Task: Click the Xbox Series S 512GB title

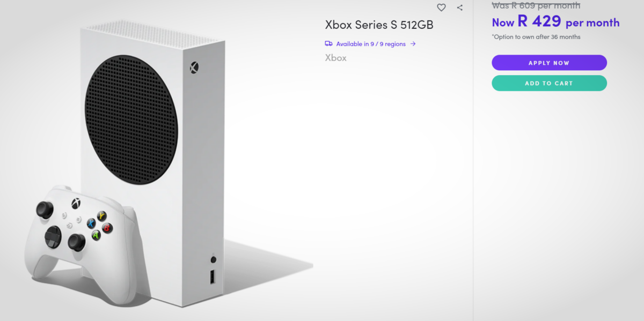Action: click(379, 25)
